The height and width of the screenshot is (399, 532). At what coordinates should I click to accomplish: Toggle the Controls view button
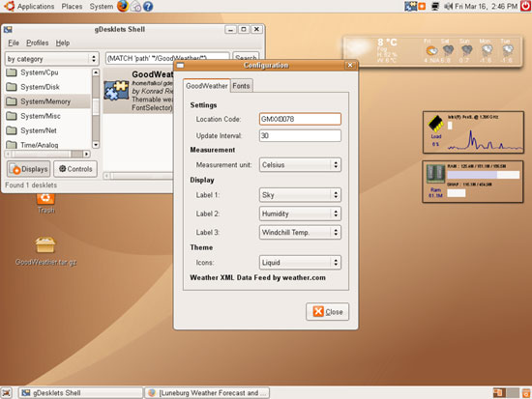point(75,169)
